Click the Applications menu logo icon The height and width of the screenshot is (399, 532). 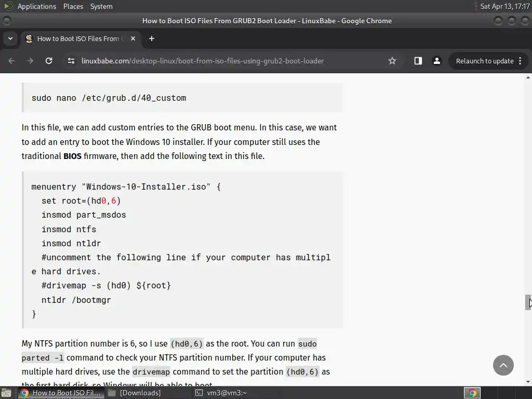(x=9, y=6)
